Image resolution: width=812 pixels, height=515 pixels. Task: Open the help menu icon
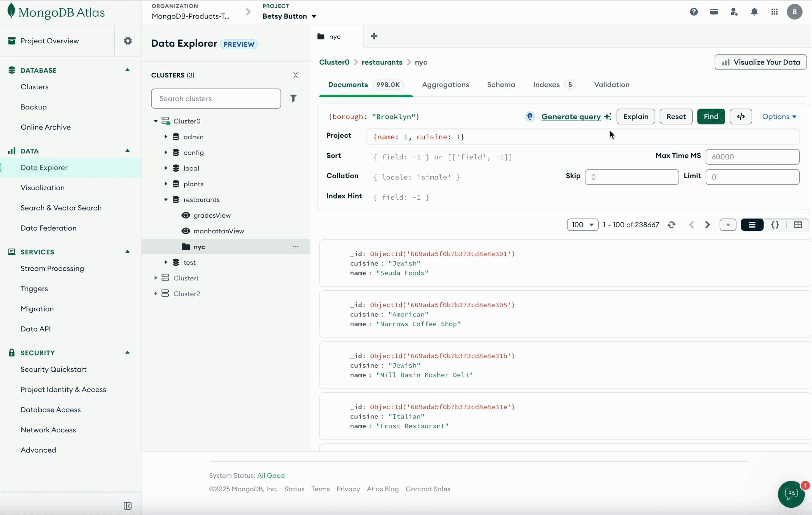coord(694,11)
